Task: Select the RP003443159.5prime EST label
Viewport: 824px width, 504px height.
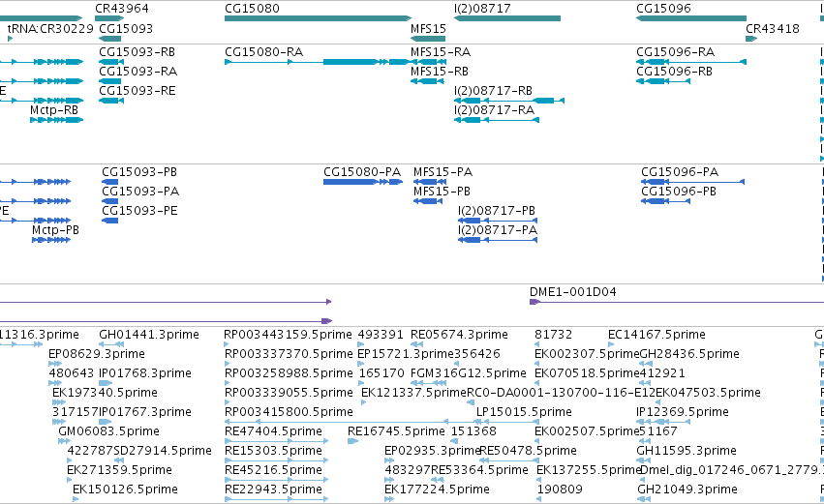Action: tap(288, 335)
